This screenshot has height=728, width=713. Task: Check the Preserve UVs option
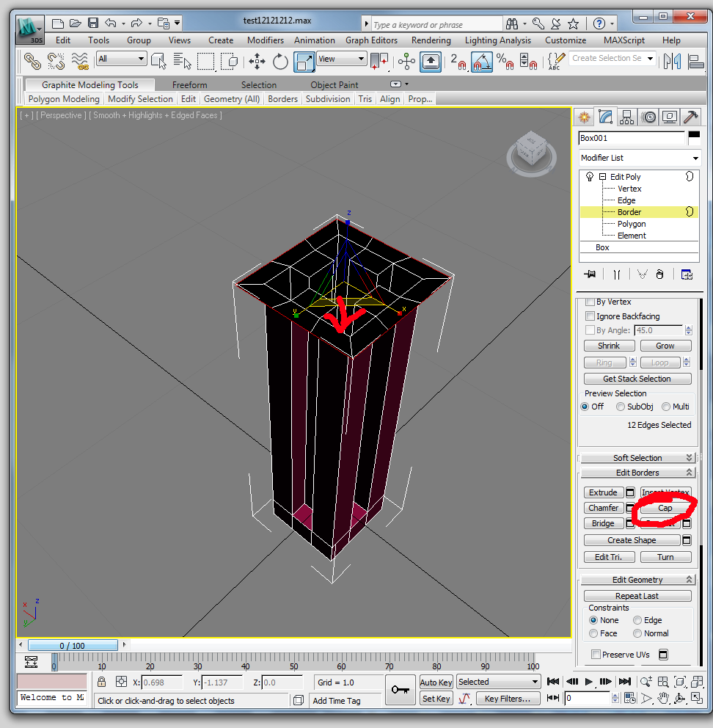(596, 655)
